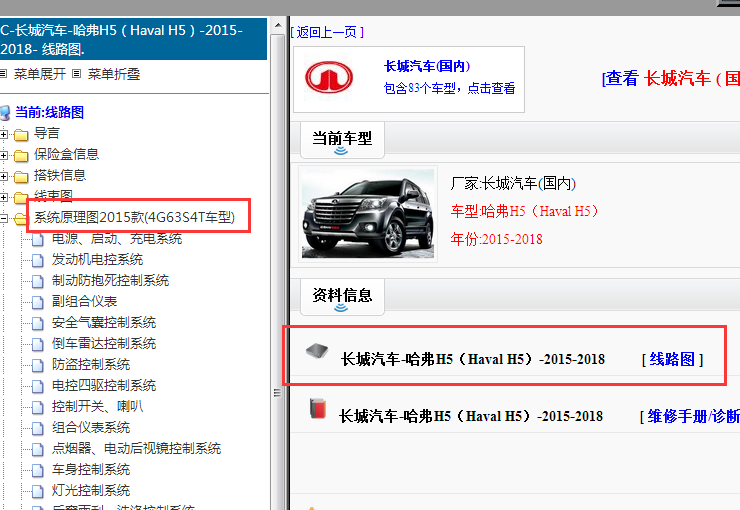
Task: Open 车身控制系统 diagram
Action: (91, 469)
